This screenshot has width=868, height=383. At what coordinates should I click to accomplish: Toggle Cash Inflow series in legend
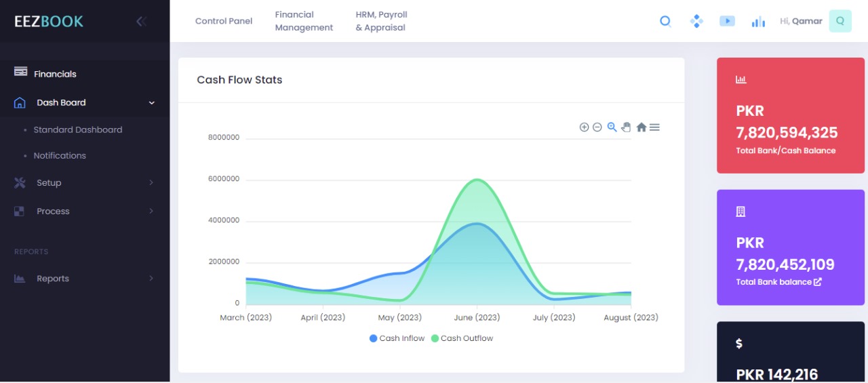[x=397, y=338]
